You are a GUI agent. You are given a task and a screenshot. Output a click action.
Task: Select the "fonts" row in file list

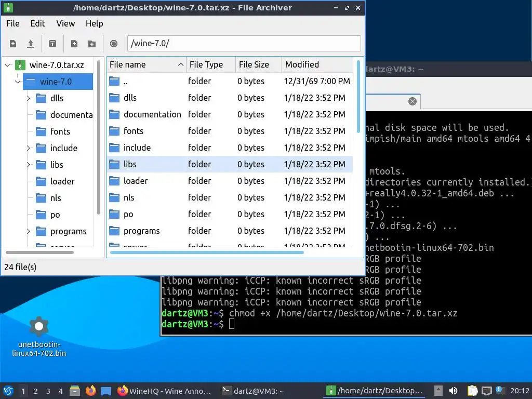click(230, 131)
